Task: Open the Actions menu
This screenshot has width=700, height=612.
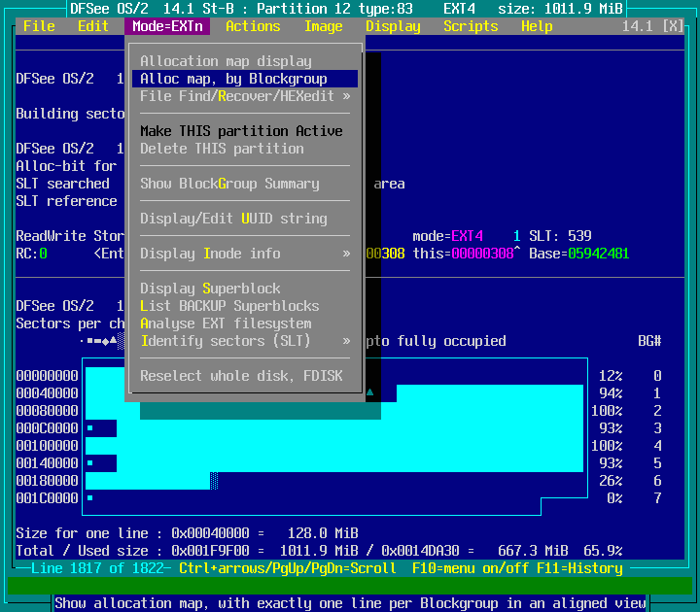Action: [x=253, y=26]
